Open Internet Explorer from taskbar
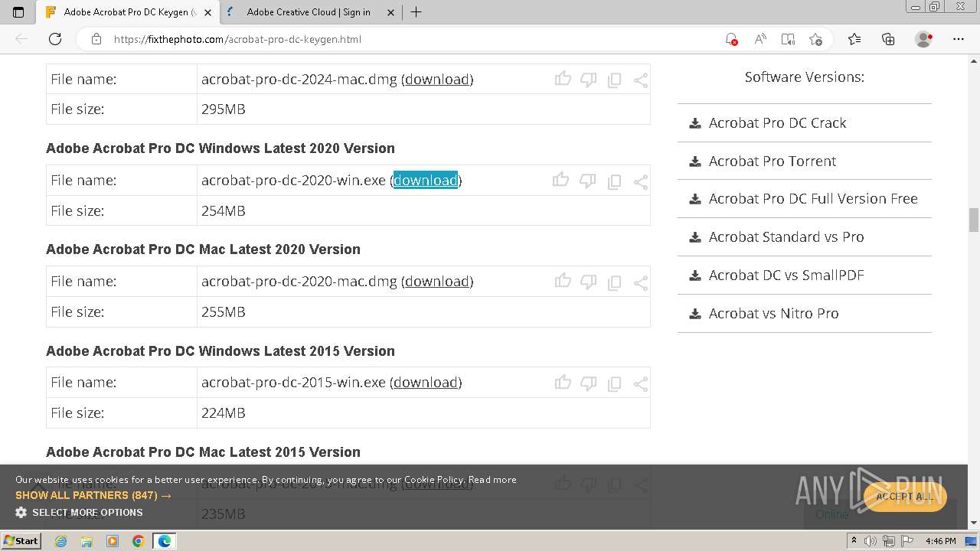This screenshot has height=551, width=980. tap(60, 541)
